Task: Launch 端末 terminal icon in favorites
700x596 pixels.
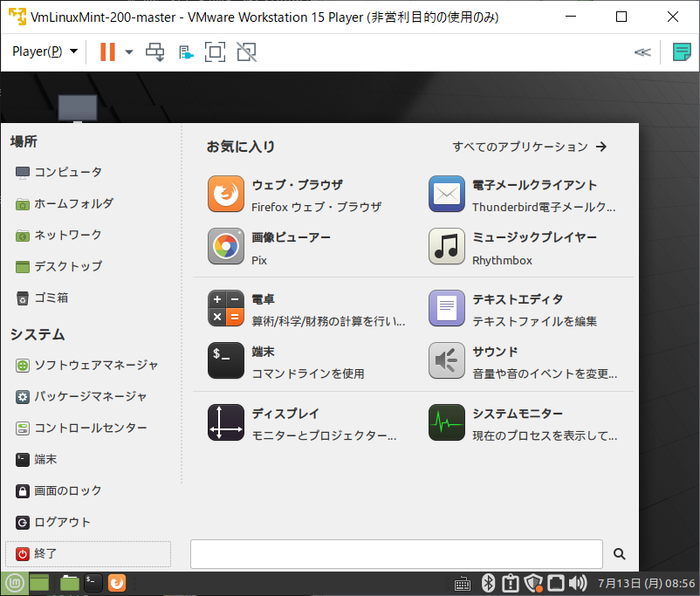Action: point(226,360)
